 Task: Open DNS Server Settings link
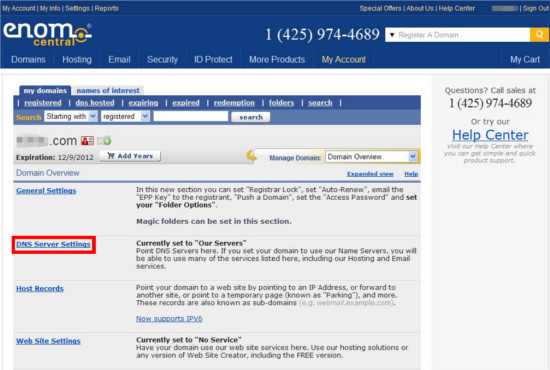53,244
